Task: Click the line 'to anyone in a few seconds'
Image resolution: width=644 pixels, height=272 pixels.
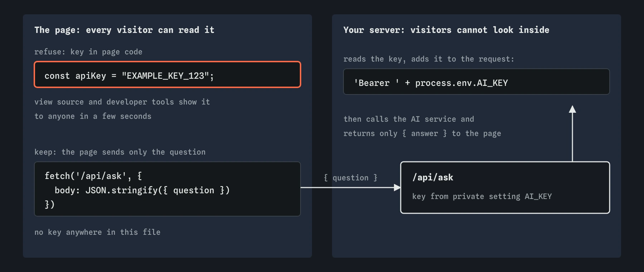Action: [93, 116]
